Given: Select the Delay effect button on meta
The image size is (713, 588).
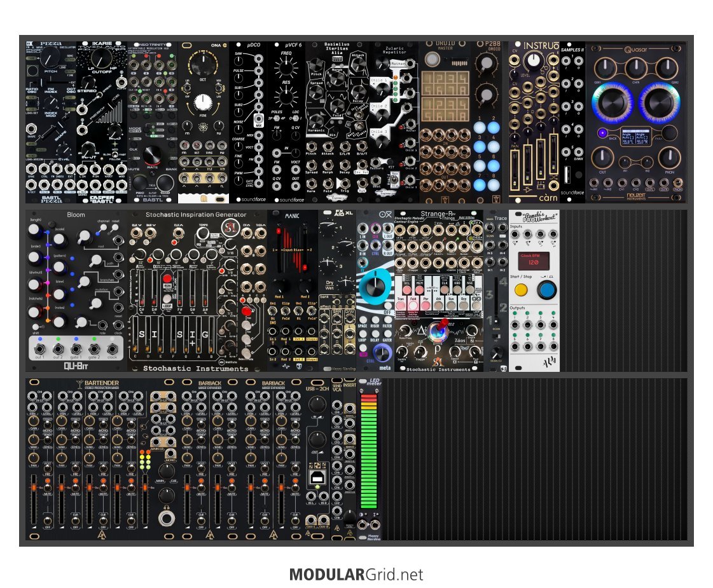Looking at the screenshot, I should pos(375,334).
